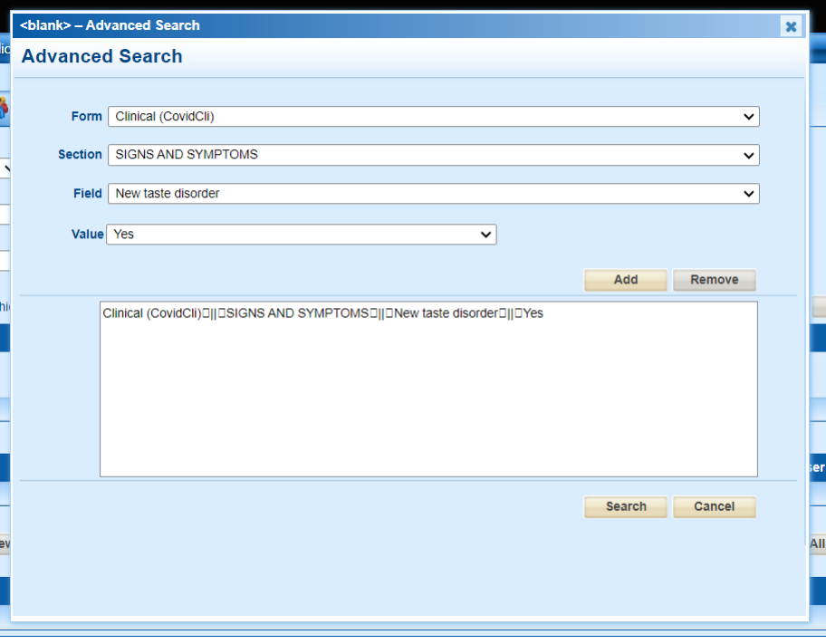826x644 pixels.
Task: Run the search with Search button
Action: 625,507
